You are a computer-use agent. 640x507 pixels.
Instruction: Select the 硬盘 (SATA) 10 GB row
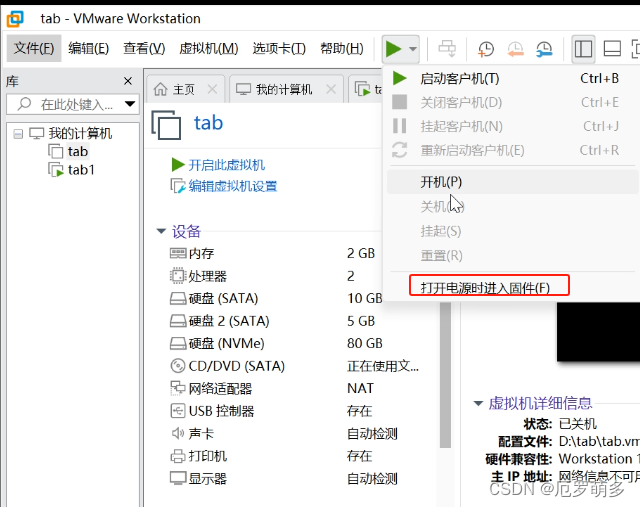275,298
